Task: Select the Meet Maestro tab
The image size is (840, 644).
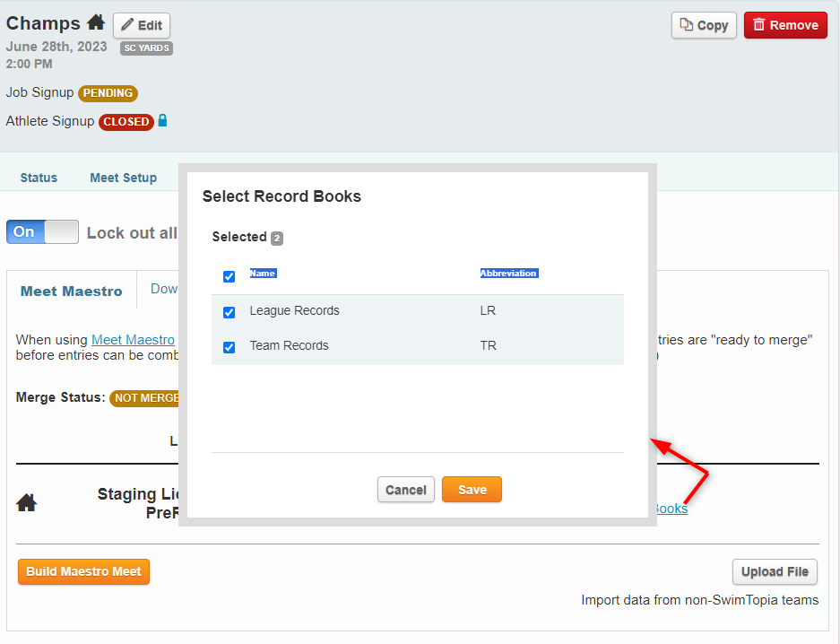Action: tap(72, 291)
